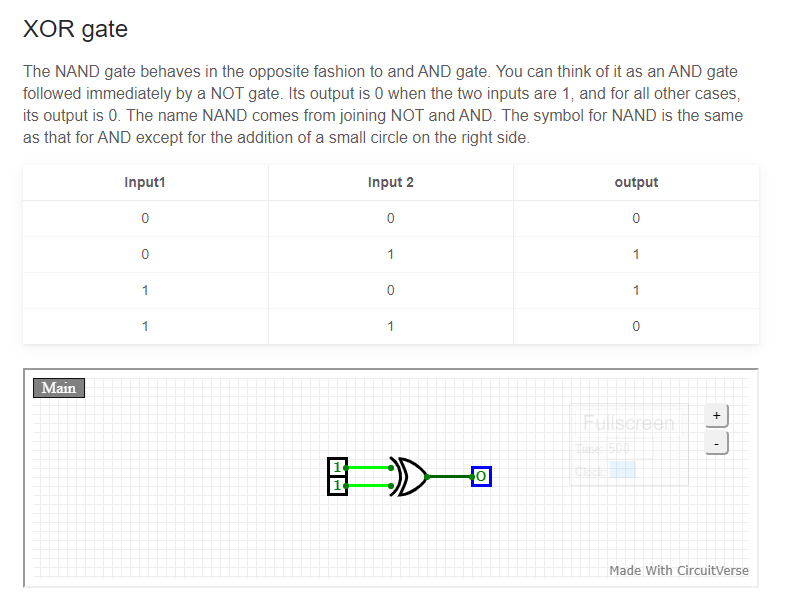Enable the Clock checkbox
The image size is (805, 614).
coord(622,469)
